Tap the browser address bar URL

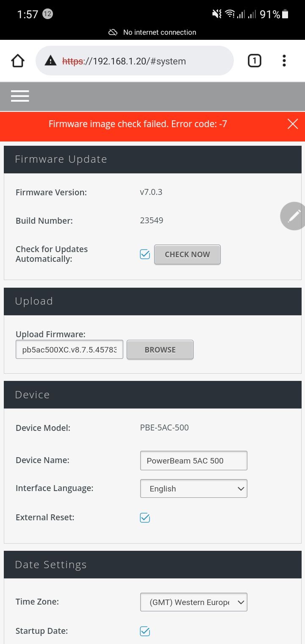click(135, 61)
